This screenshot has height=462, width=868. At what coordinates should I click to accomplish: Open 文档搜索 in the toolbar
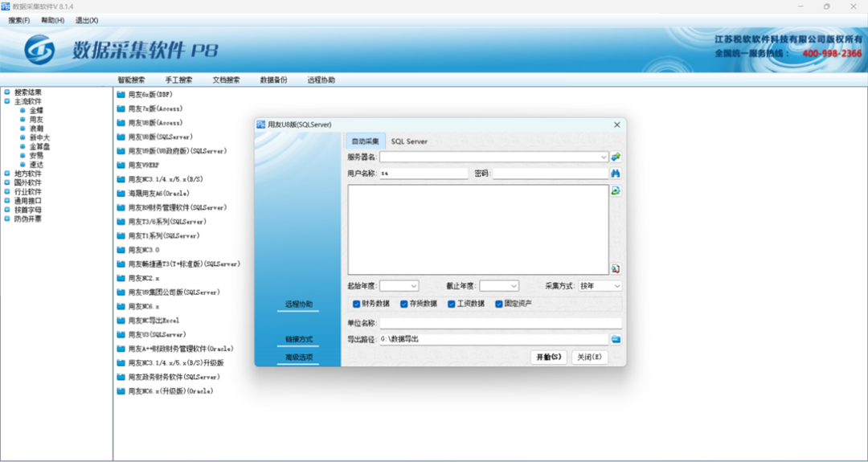227,80
